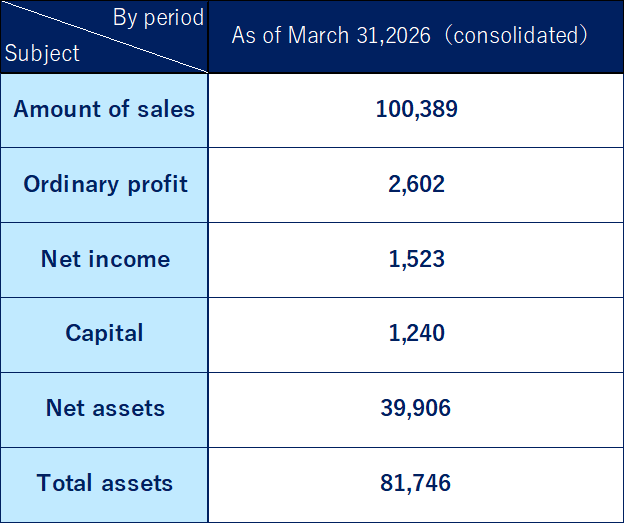Click the word 'profit' in Ordinary profit
The image size is (625, 524).
(157, 185)
